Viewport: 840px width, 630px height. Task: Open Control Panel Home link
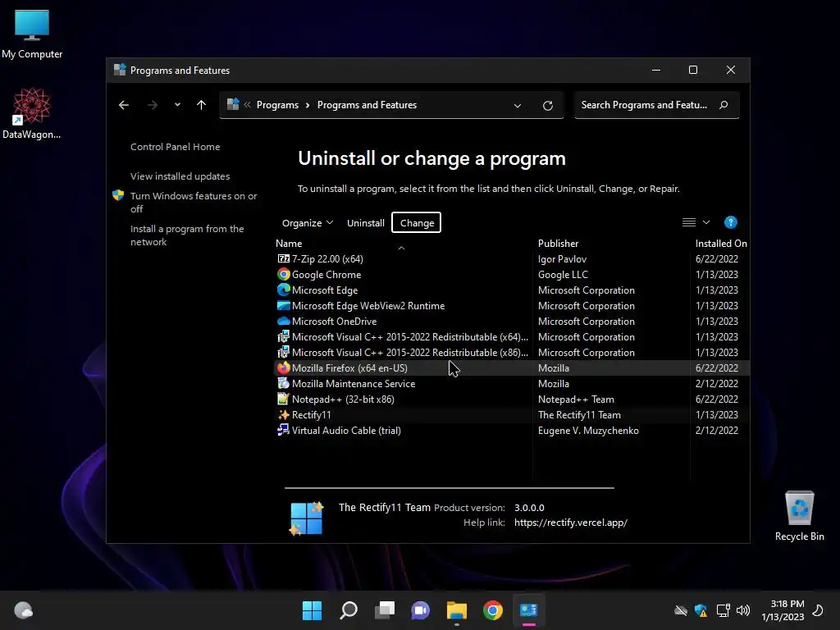[x=176, y=147]
